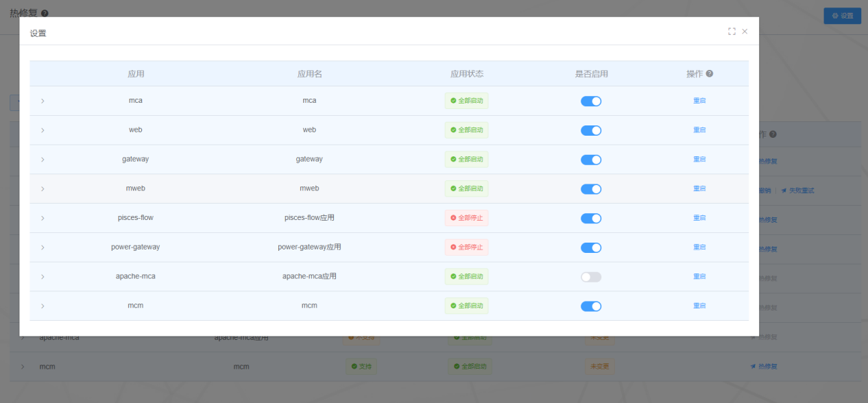The height and width of the screenshot is (403, 868).
Task: Click 全部启动 status tag for web
Action: [x=466, y=130]
